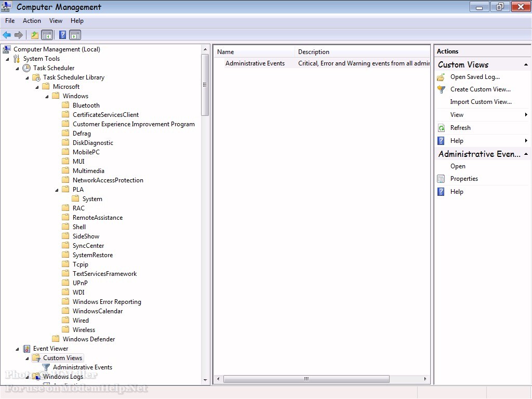Collapse the Windows folder node
The image size is (532, 399).
(x=47, y=96)
